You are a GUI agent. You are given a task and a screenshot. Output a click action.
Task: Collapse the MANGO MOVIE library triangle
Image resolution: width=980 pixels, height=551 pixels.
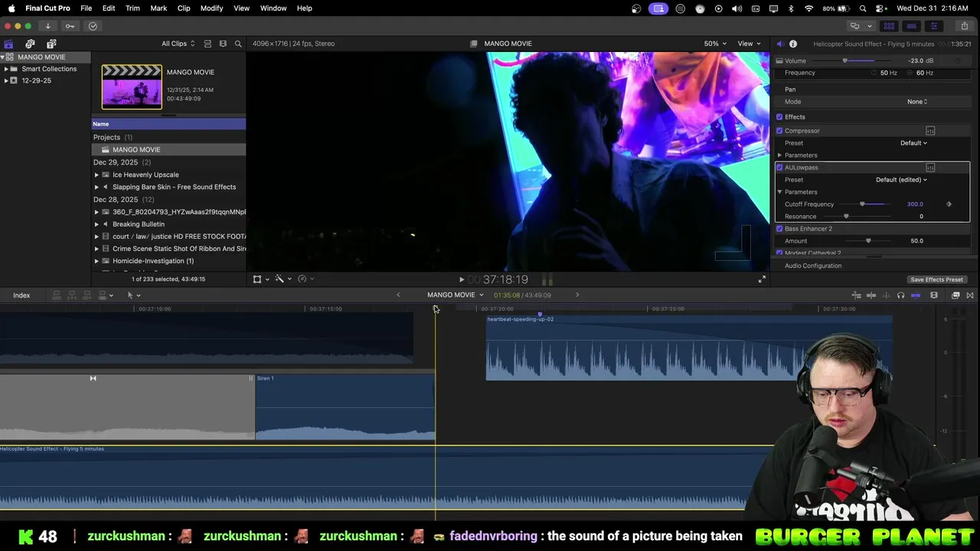[x=3, y=57]
